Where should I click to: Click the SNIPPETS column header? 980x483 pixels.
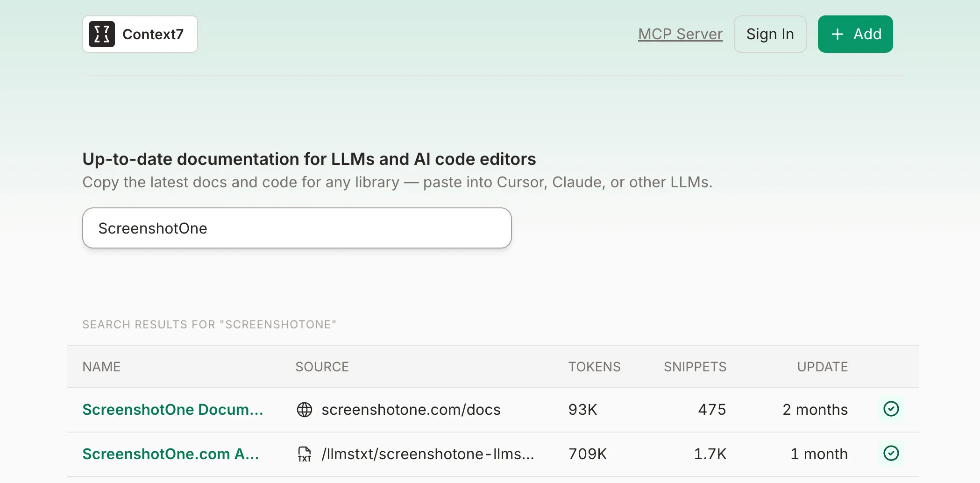click(x=695, y=367)
